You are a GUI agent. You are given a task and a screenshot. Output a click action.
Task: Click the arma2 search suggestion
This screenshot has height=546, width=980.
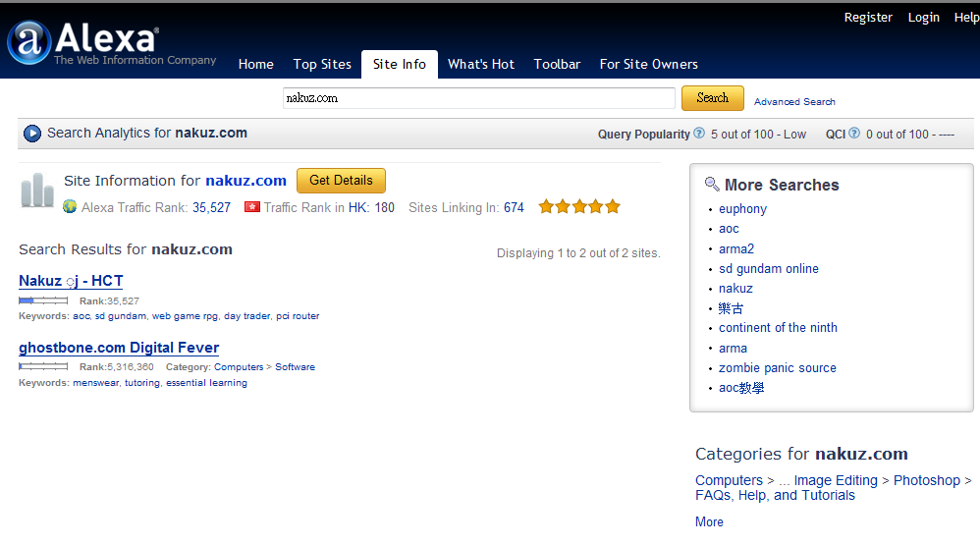point(736,248)
